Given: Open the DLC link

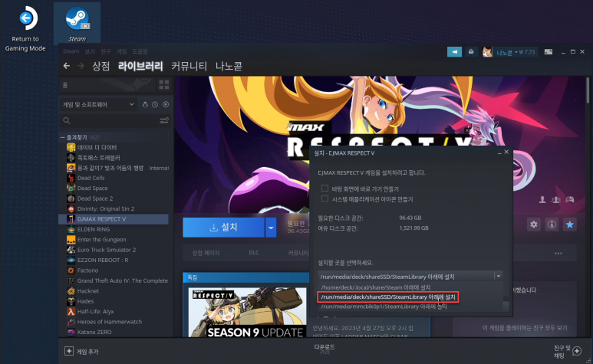Looking at the screenshot, I should [254, 253].
